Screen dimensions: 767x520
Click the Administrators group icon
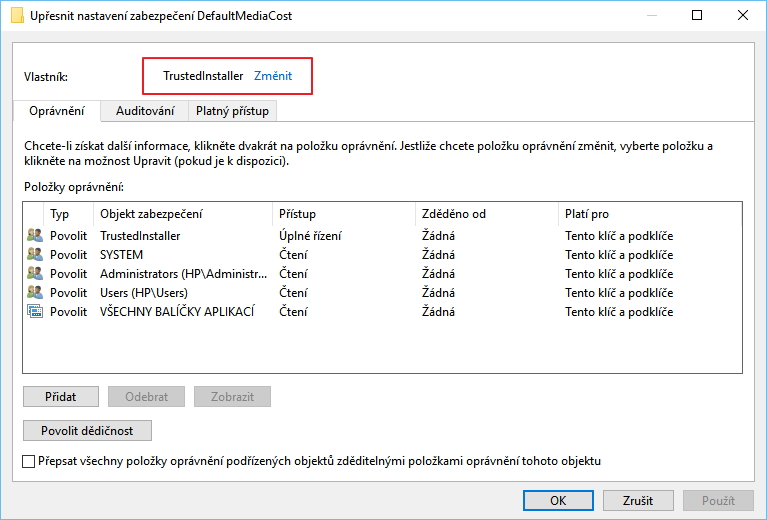click(x=35, y=274)
